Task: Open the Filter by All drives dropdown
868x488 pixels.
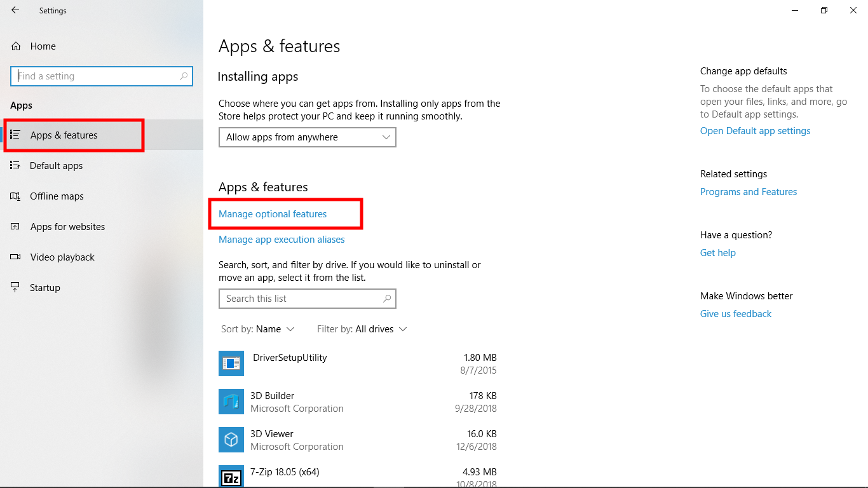Action: (x=362, y=329)
